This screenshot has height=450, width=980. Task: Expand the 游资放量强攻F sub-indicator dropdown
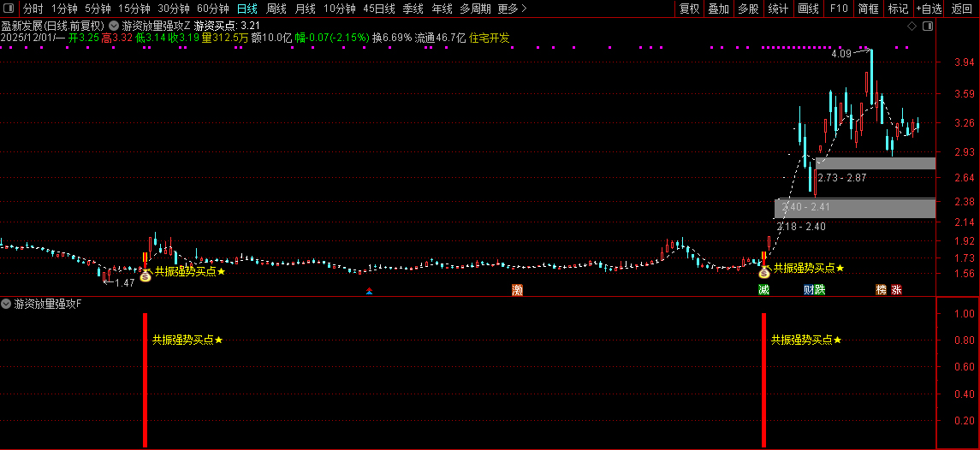(x=7, y=304)
